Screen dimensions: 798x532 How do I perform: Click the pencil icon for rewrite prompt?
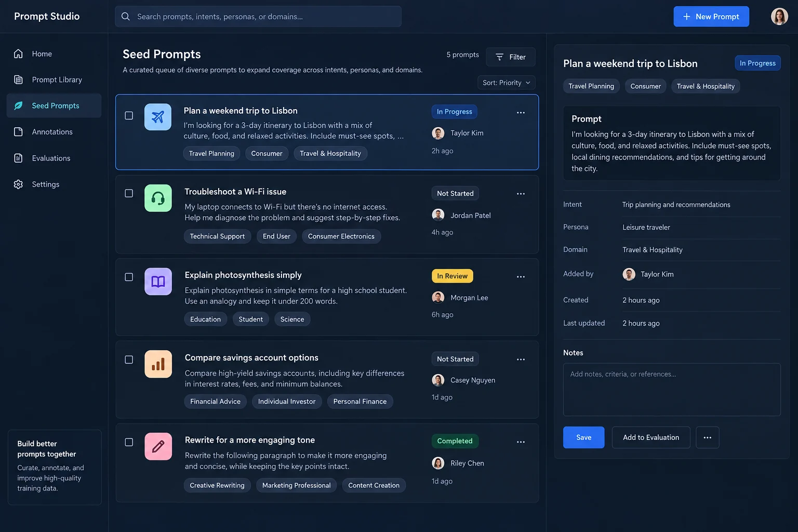point(158,446)
